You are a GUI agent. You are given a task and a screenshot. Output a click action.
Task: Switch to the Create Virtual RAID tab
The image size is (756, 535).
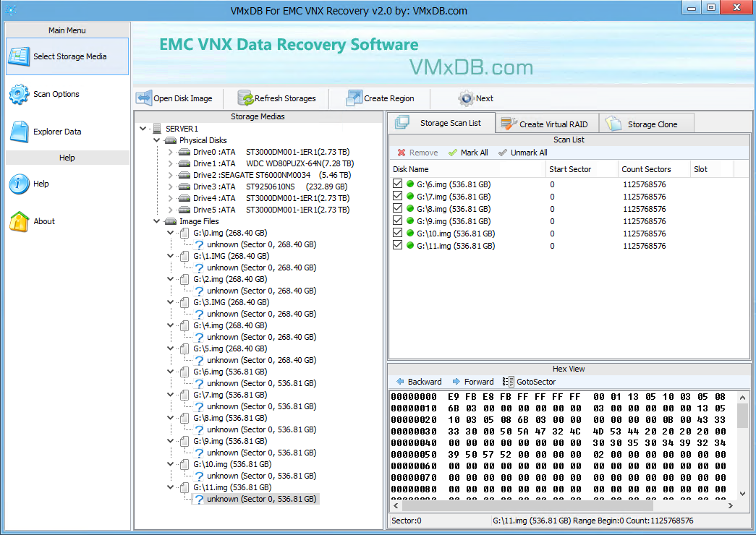coord(547,124)
